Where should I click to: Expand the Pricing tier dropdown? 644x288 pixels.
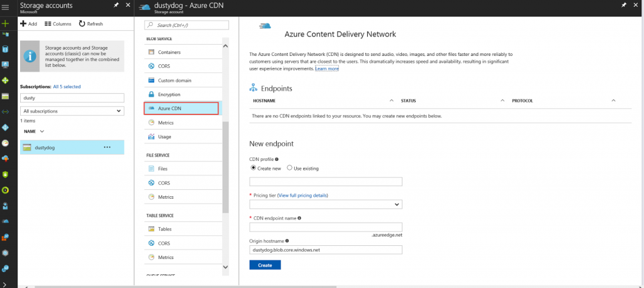pyautogui.click(x=326, y=204)
